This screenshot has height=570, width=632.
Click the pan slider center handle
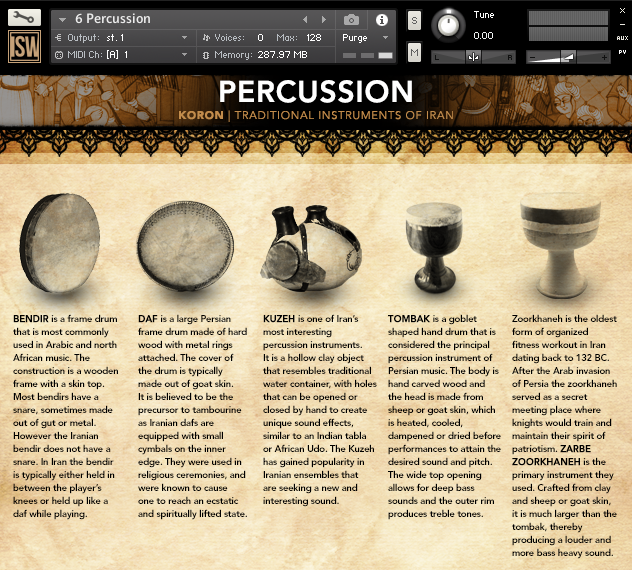click(473, 57)
